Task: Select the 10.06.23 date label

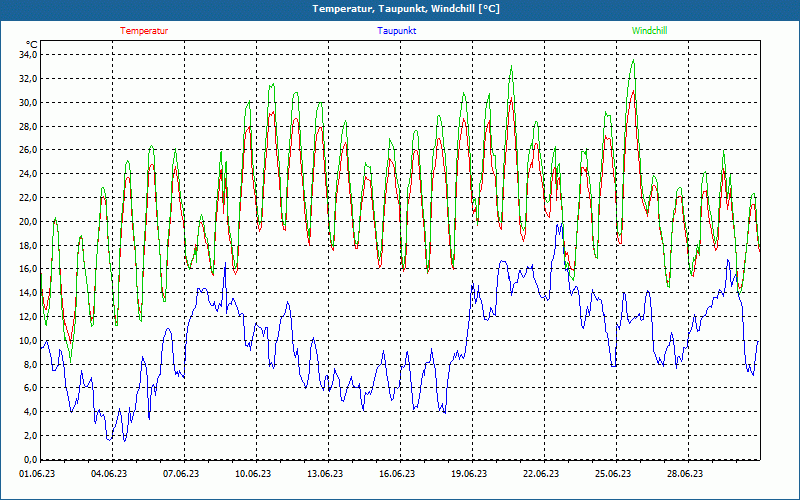Action: tap(253, 473)
